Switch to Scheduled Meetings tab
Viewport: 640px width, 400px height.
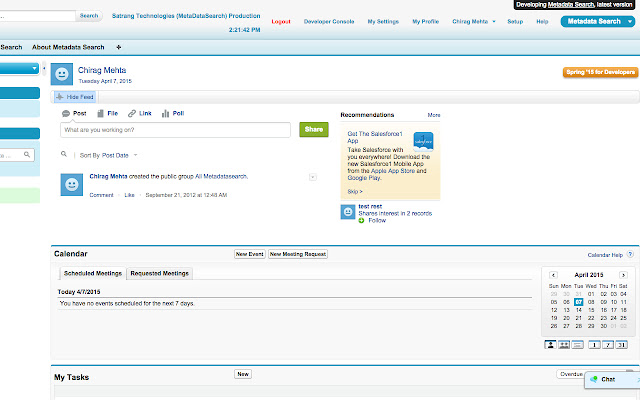[93, 273]
